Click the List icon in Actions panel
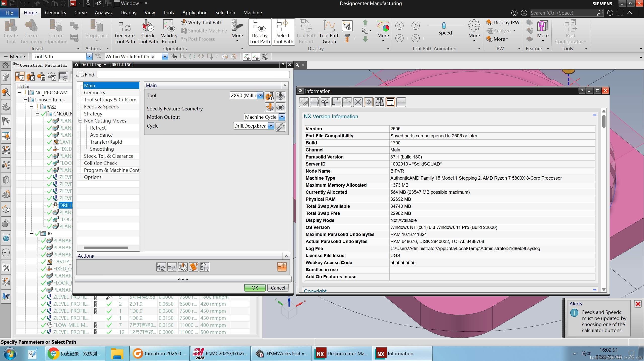The height and width of the screenshot is (361, 644). [x=204, y=267]
